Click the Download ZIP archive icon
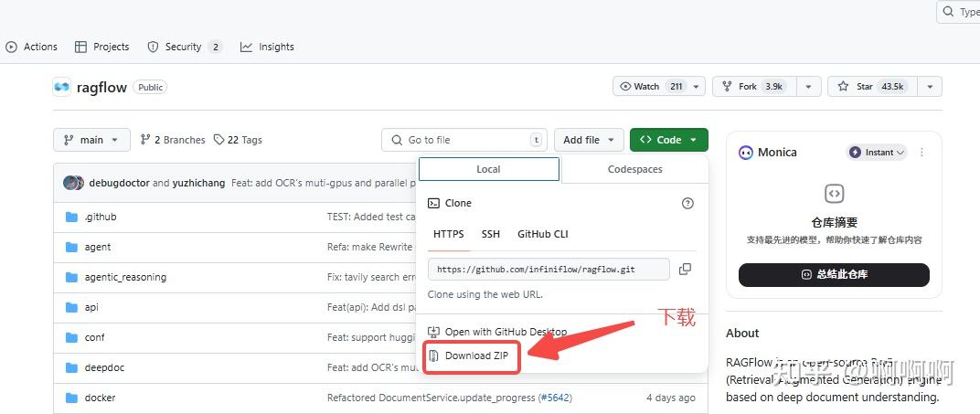The height and width of the screenshot is (414, 980). [433, 356]
